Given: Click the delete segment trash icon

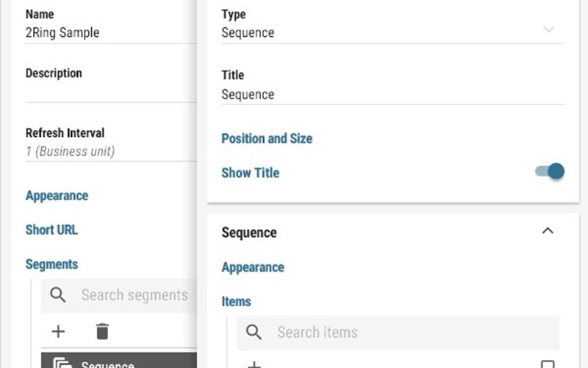Looking at the screenshot, I should (x=102, y=331).
